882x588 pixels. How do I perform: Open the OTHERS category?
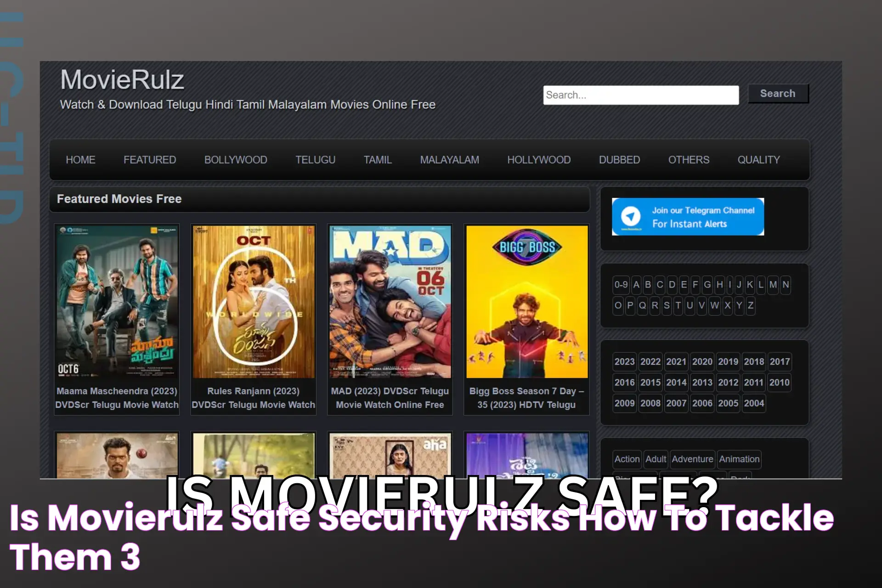[688, 159]
